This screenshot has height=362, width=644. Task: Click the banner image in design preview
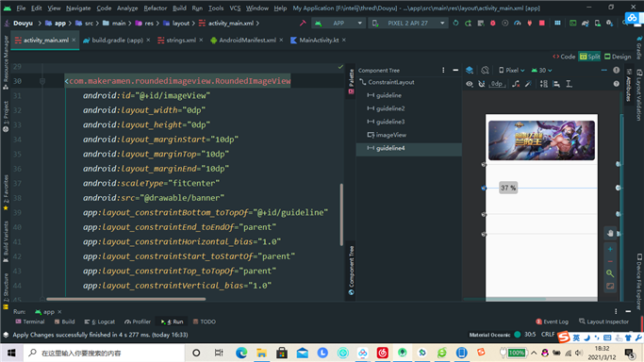(541, 140)
